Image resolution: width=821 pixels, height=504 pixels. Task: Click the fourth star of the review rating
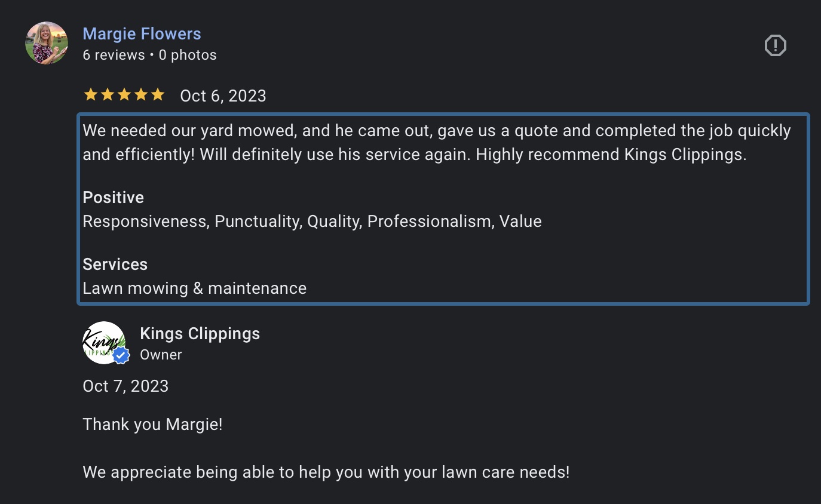[x=140, y=94]
